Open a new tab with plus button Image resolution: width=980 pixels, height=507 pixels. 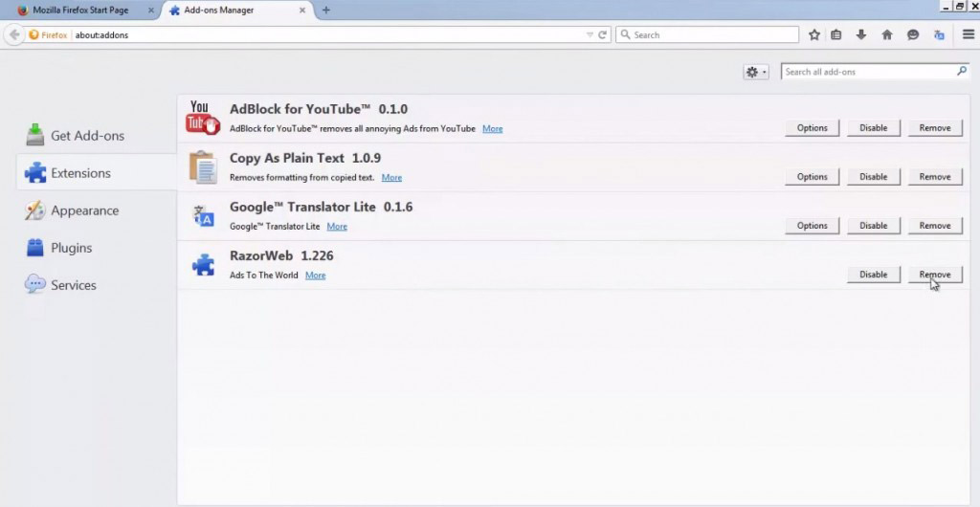pos(326,10)
